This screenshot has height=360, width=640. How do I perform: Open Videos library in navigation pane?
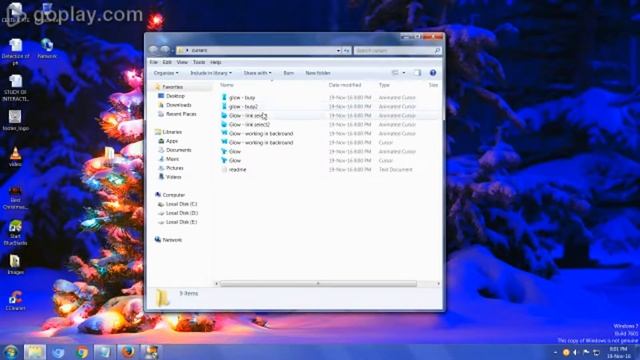click(173, 177)
